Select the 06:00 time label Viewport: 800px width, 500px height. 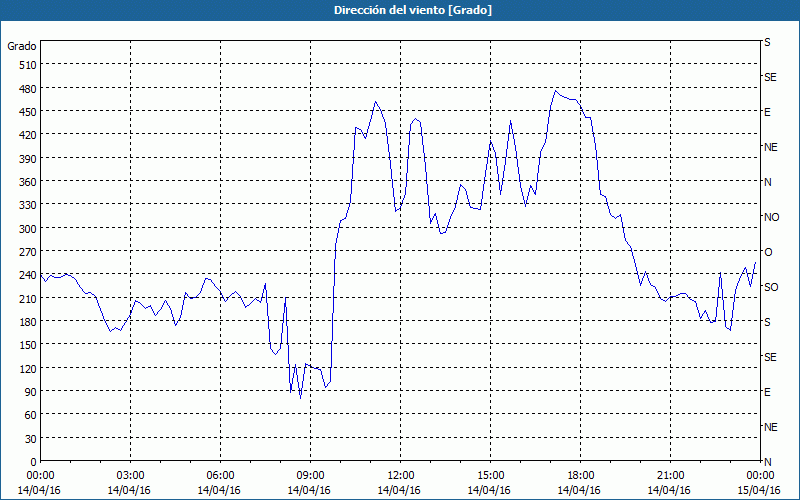[220, 476]
